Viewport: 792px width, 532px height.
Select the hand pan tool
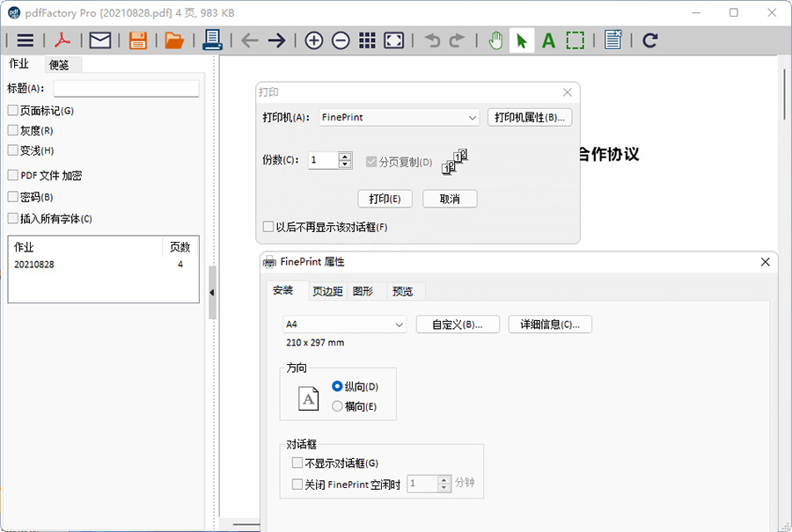pyautogui.click(x=495, y=40)
